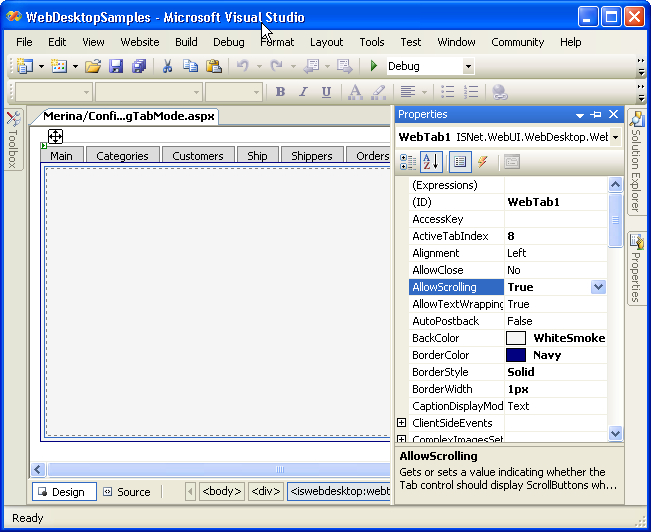
Task: Expand the ClientSideEvents property group
Action: pyautogui.click(x=402, y=424)
